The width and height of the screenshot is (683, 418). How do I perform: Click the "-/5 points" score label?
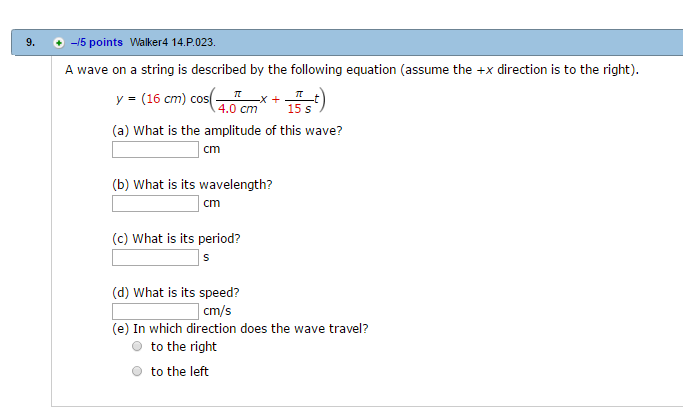coord(97,43)
